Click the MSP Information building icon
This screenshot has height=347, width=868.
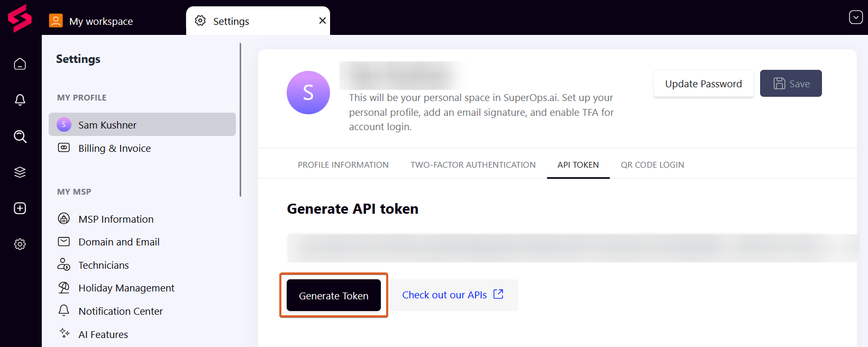[x=64, y=218]
